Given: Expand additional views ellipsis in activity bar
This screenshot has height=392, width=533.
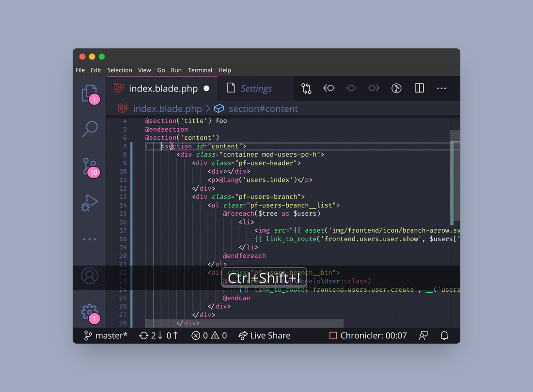Looking at the screenshot, I should 90,239.
